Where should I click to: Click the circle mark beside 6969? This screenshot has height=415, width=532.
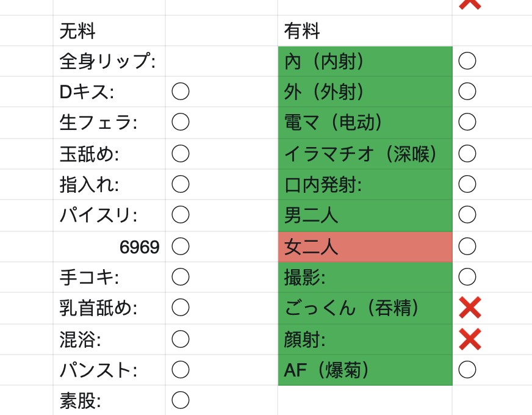click(181, 247)
